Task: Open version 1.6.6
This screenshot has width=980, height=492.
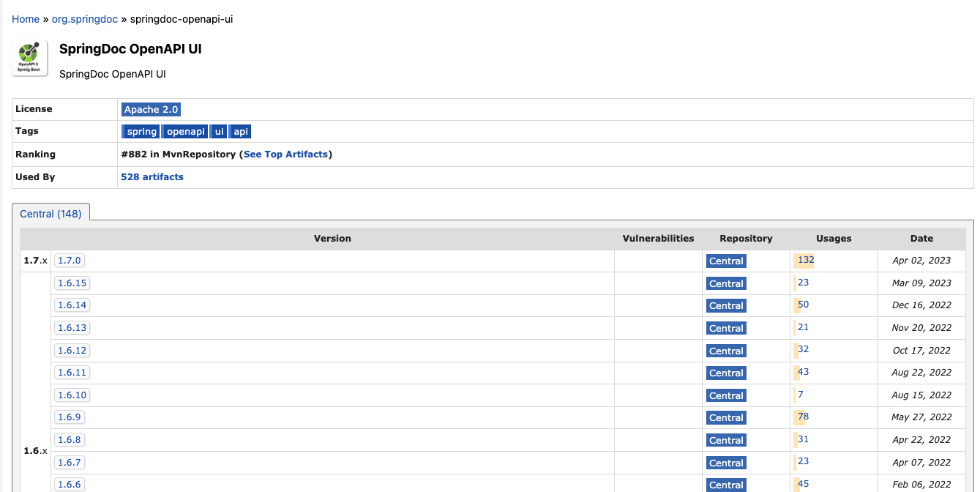Action: (x=69, y=484)
